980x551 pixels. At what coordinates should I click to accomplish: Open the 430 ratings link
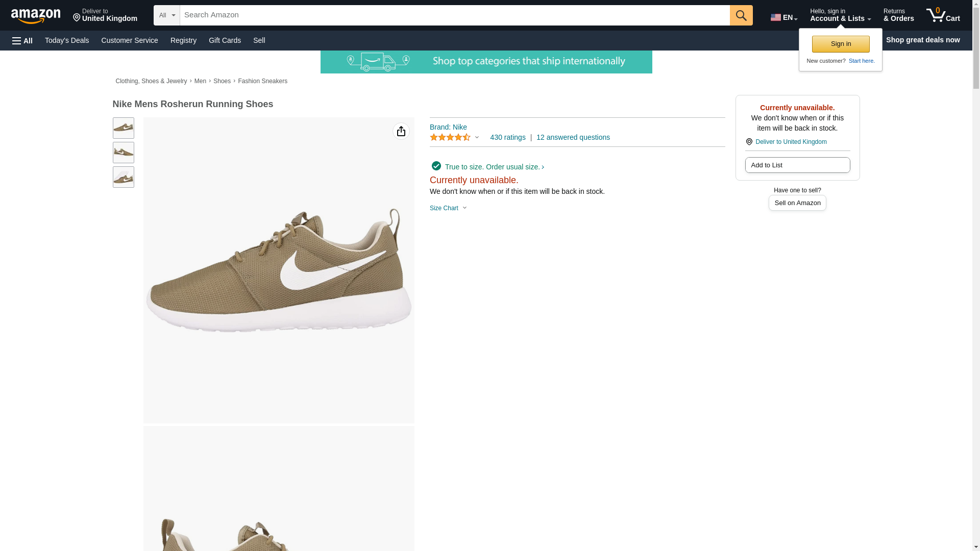(x=507, y=137)
